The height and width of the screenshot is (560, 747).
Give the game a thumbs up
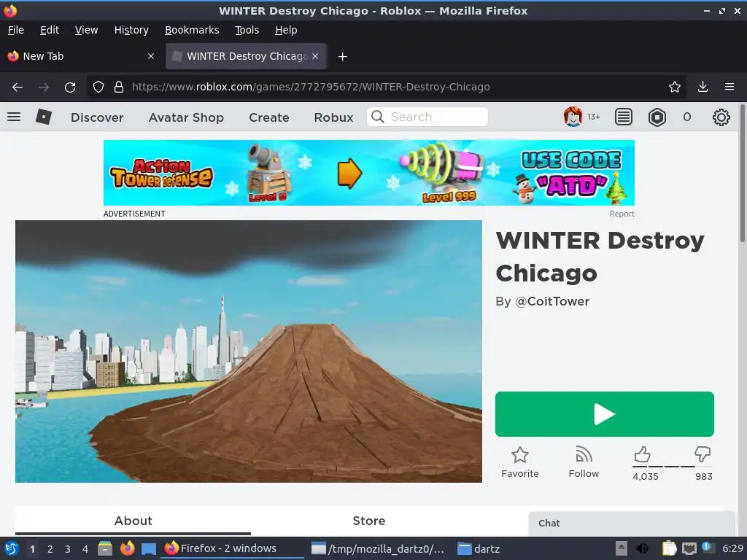tap(642, 454)
